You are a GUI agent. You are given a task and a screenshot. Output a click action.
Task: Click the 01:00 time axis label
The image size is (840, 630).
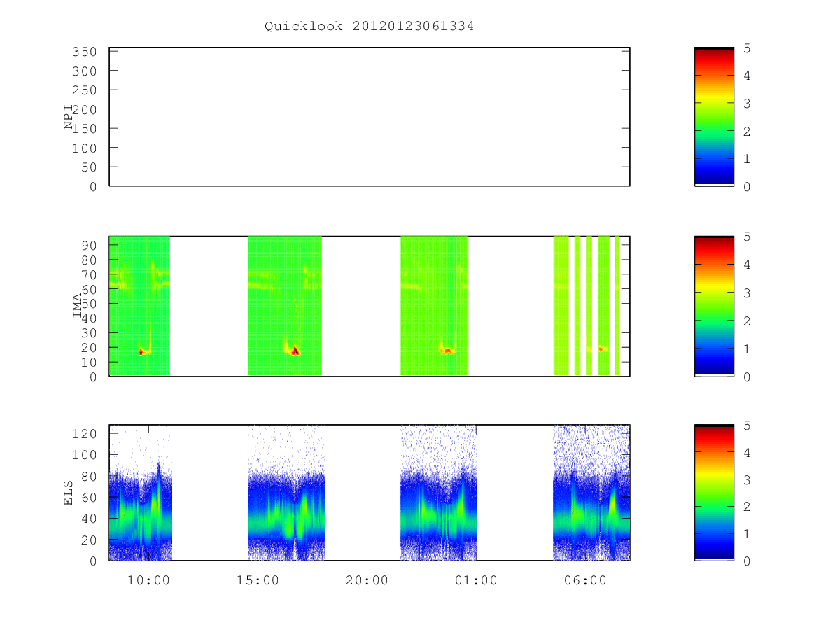pyautogui.click(x=477, y=580)
